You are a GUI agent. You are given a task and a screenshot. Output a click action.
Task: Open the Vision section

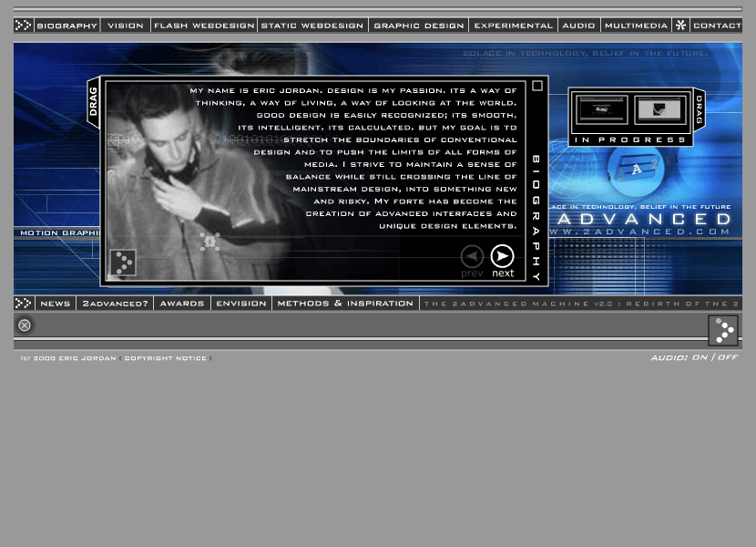[x=126, y=26]
